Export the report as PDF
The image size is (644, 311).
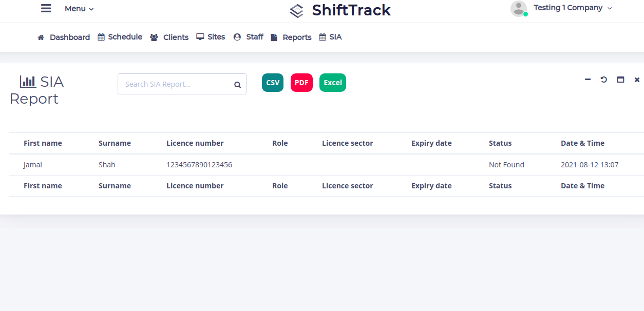[301, 83]
